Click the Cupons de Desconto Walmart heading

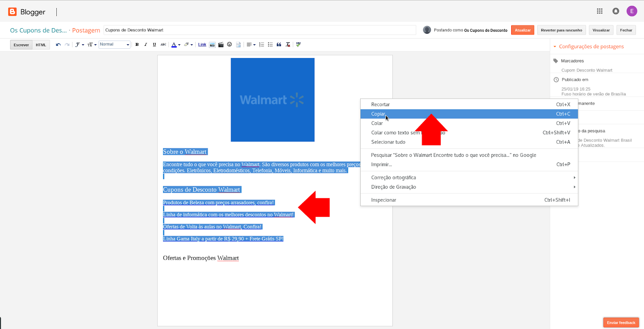click(201, 190)
